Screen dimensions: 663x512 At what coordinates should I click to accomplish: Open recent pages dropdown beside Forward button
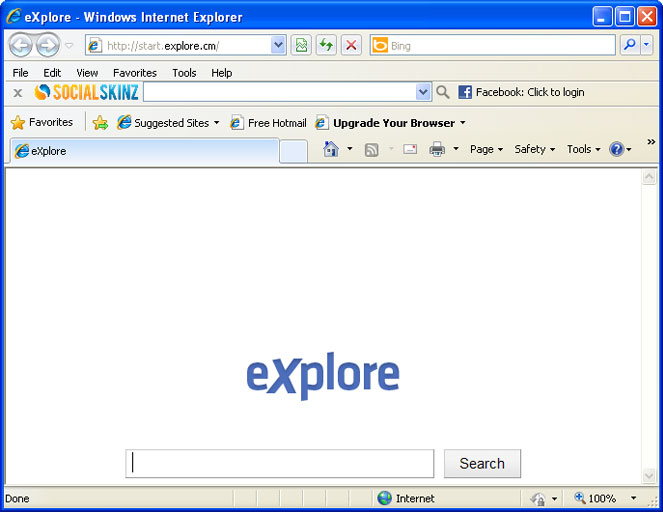click(x=69, y=45)
